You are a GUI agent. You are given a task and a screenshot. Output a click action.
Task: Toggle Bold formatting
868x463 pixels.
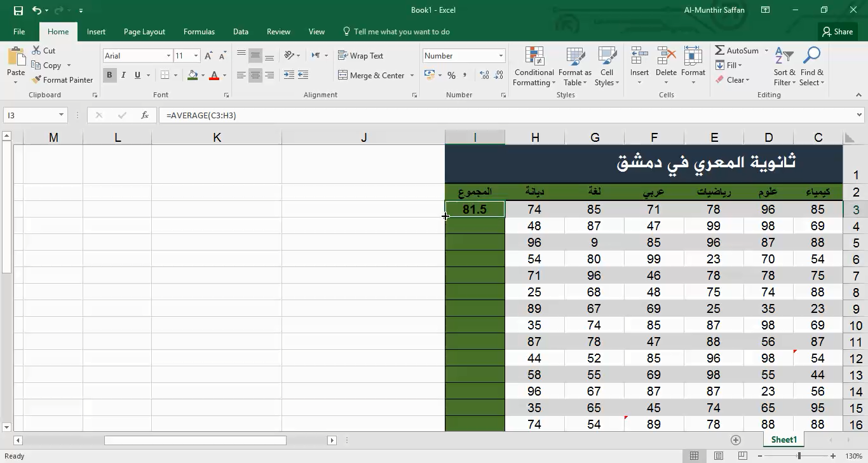109,75
